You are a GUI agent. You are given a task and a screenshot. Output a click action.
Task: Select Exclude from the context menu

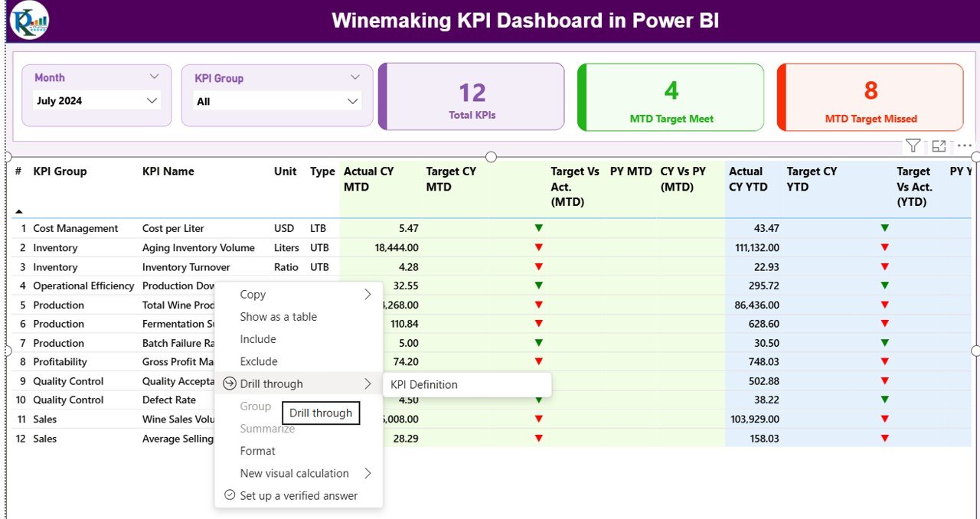point(259,361)
